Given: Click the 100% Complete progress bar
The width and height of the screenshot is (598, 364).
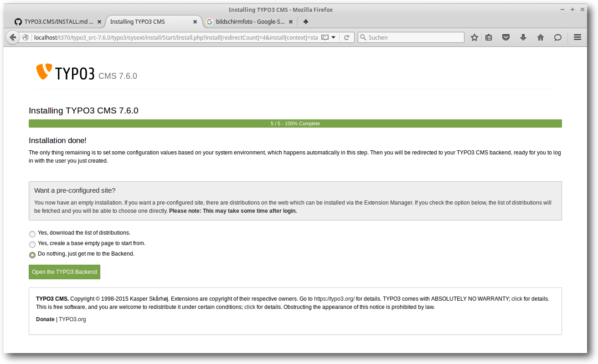Looking at the screenshot, I should pyautogui.click(x=295, y=123).
